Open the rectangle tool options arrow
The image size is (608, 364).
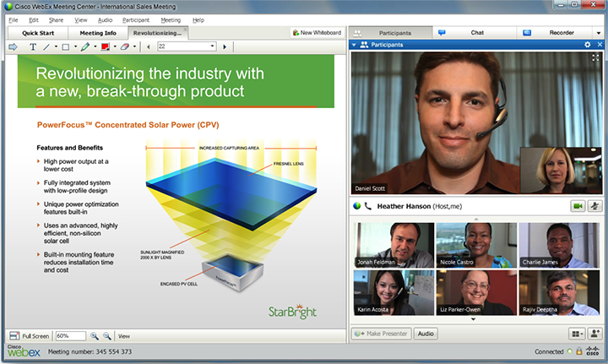(75, 46)
